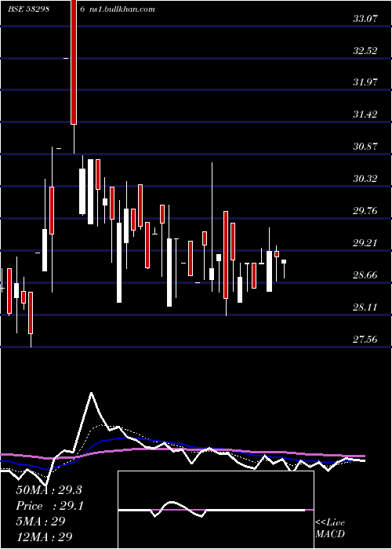Click the 32.52 price axis label

click(365, 51)
